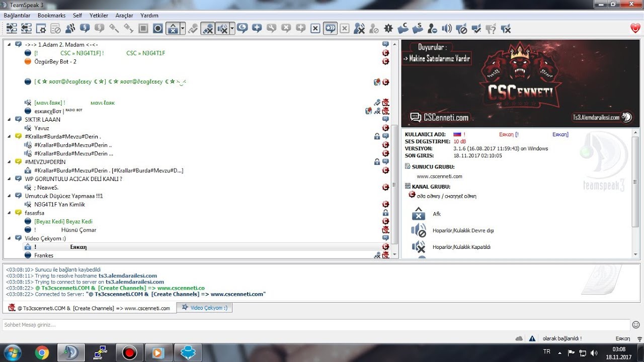Open the Bookmarks menu
This screenshot has width=644, height=362.
point(51,16)
